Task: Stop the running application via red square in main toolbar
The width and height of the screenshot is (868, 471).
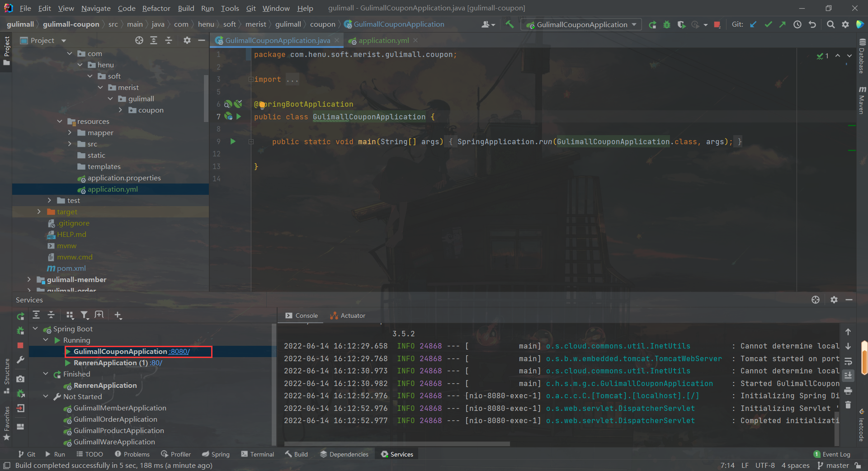Action: (x=717, y=24)
